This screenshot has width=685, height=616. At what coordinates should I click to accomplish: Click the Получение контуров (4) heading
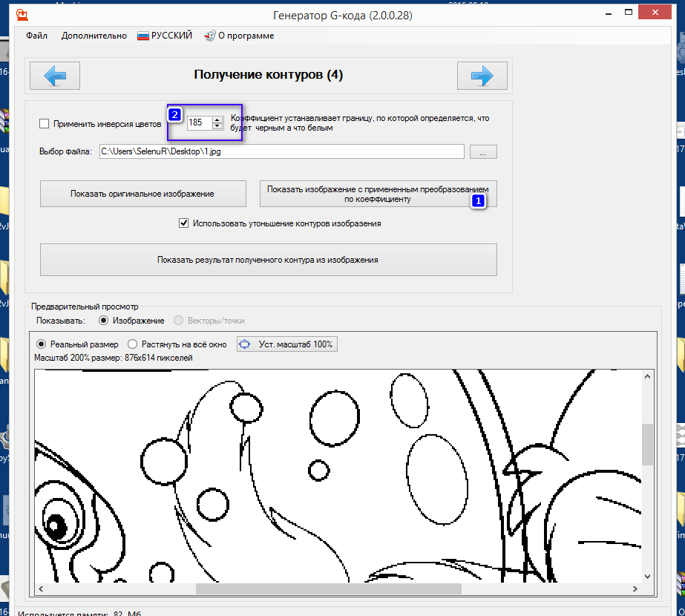268,75
